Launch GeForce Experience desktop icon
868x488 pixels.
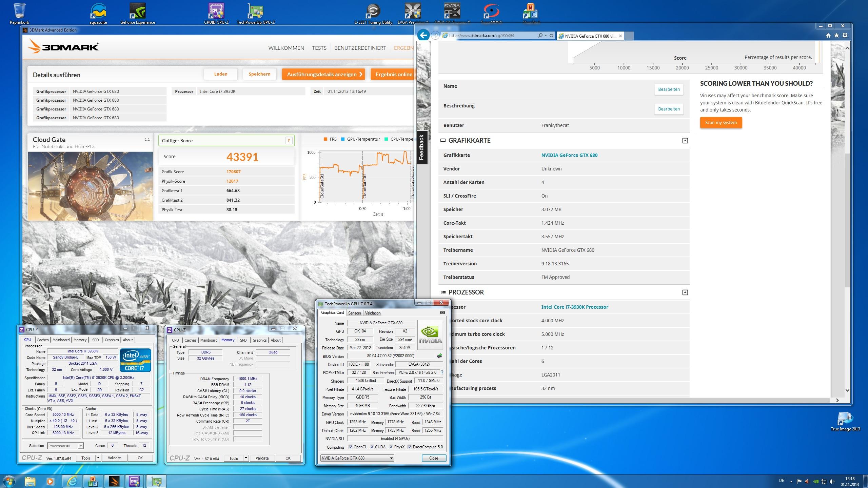coord(138,14)
